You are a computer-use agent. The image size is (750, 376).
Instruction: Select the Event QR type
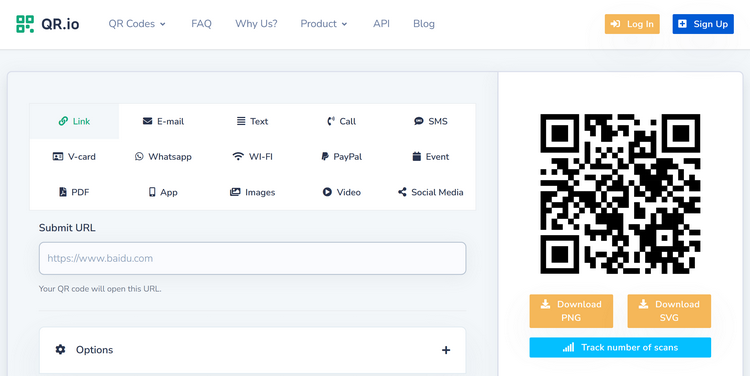pos(430,157)
